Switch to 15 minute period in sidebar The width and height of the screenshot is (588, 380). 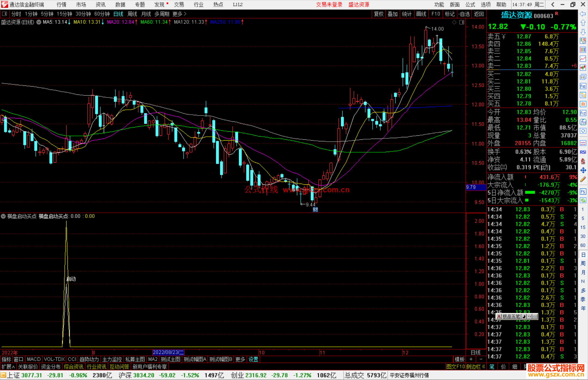583,227
